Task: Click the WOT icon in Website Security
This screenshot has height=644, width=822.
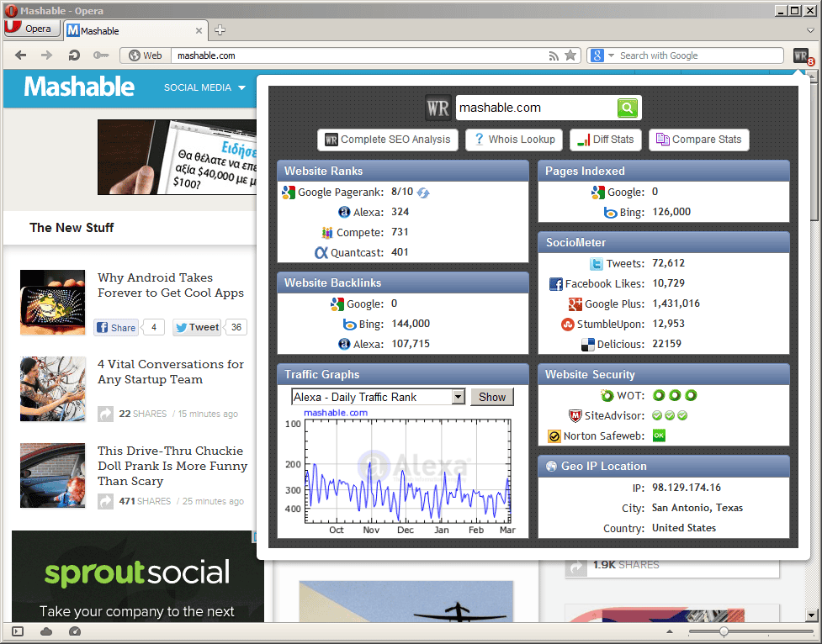Action: click(x=607, y=396)
